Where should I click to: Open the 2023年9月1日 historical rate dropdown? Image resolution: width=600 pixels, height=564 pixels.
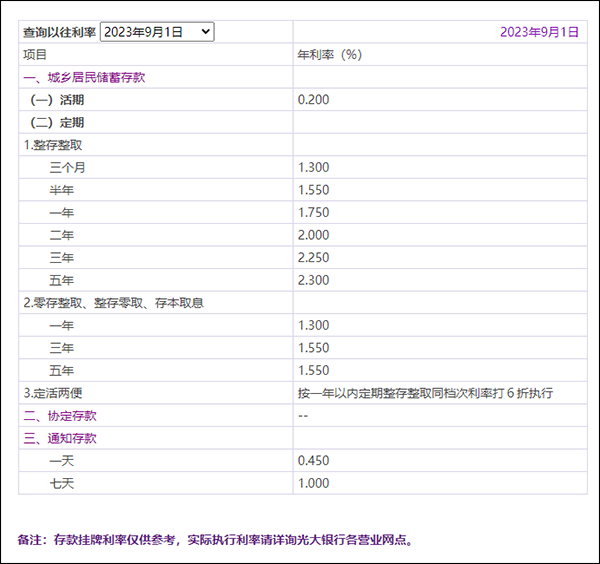tap(157, 32)
